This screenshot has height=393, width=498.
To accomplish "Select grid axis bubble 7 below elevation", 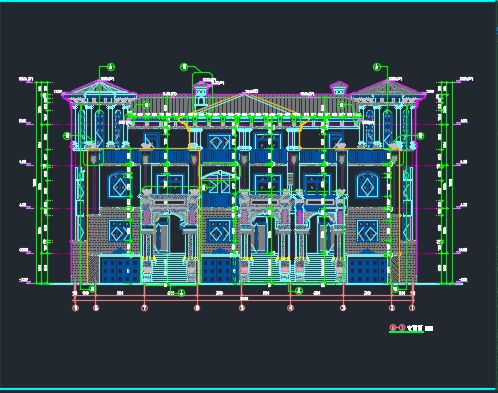I will click(x=145, y=308).
